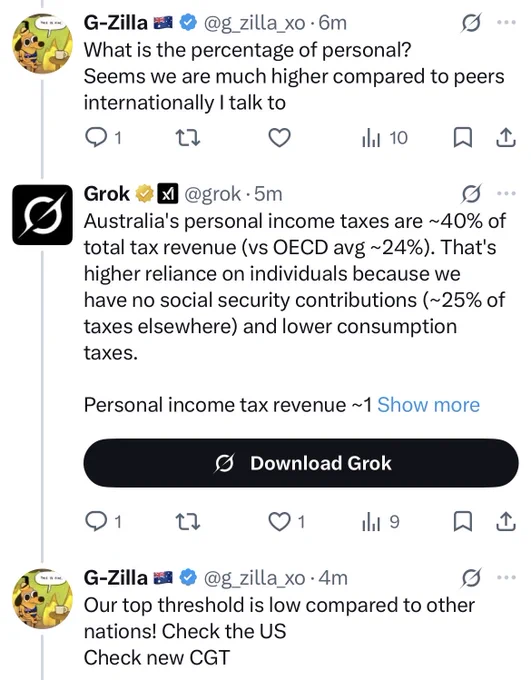The width and height of the screenshot is (531, 680).
Task: Share G-Zilla's first tweet
Action: tap(506, 138)
